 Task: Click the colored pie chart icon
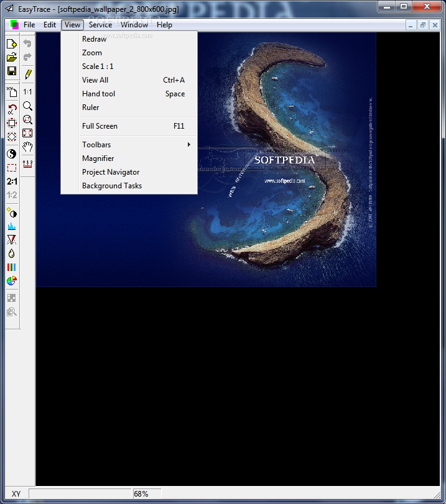click(12, 281)
